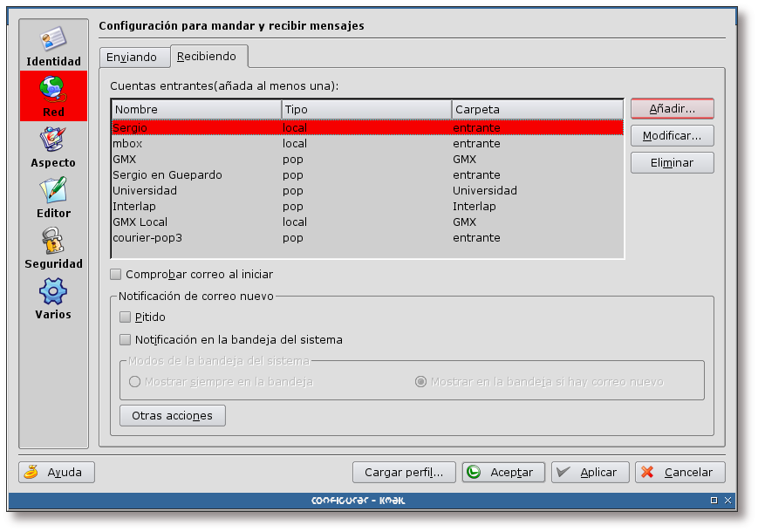Open the Identidad settings page
The width and height of the screenshot is (758, 532).
pos(52,44)
